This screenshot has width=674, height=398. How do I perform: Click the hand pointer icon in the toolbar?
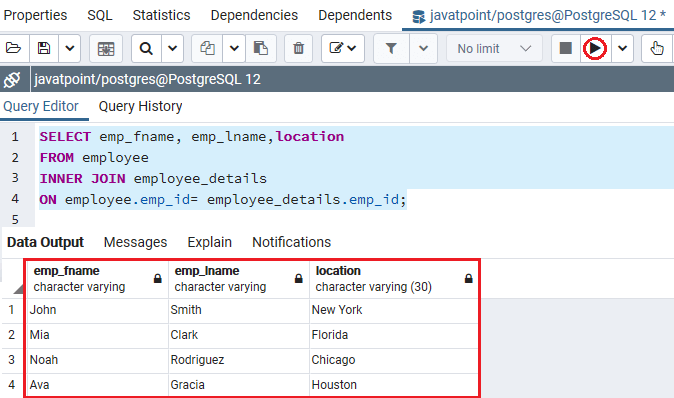(x=657, y=48)
